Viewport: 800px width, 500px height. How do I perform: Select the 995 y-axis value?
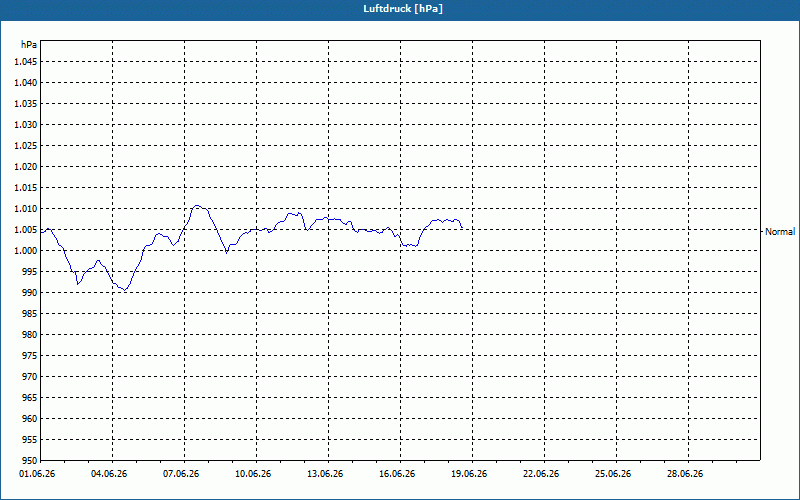tap(30, 271)
